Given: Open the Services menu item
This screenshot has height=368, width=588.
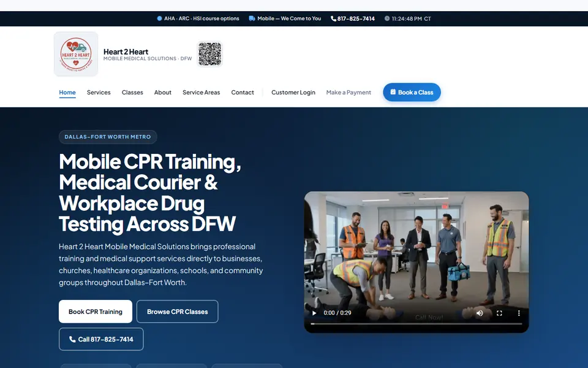Looking at the screenshot, I should (99, 93).
